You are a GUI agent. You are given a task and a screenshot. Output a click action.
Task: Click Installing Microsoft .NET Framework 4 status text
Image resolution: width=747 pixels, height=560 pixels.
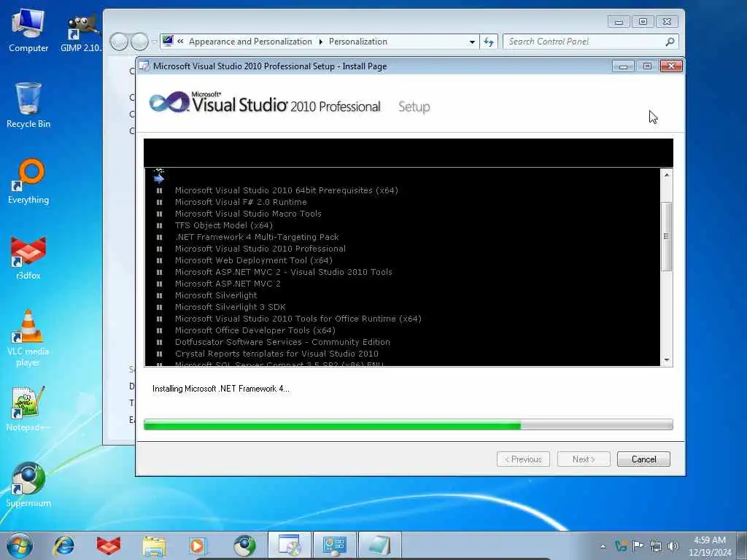pos(220,389)
